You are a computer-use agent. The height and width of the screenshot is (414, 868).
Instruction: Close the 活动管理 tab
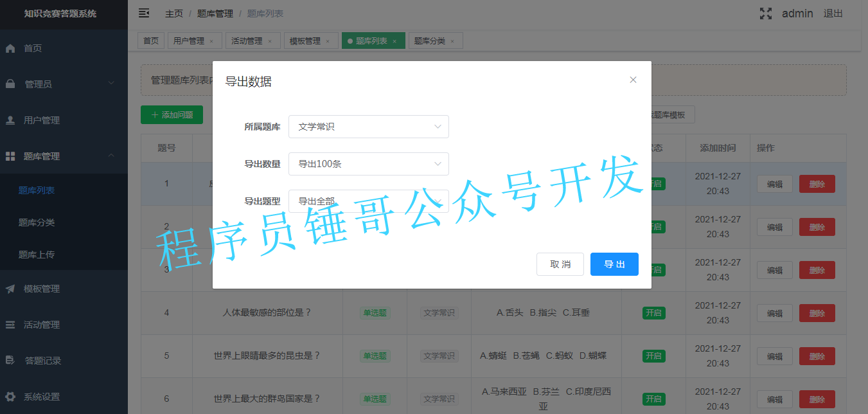[270, 41]
